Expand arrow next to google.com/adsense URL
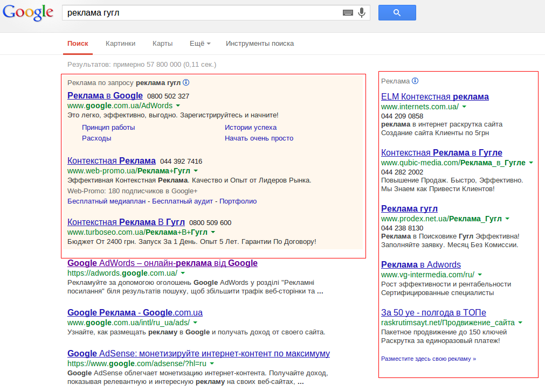 [x=212, y=363]
